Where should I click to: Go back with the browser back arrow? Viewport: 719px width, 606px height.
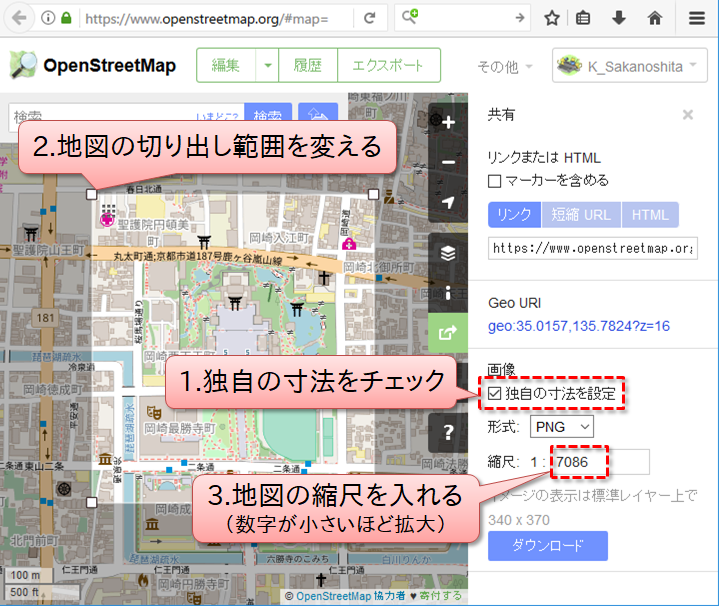pyautogui.click(x=19, y=18)
